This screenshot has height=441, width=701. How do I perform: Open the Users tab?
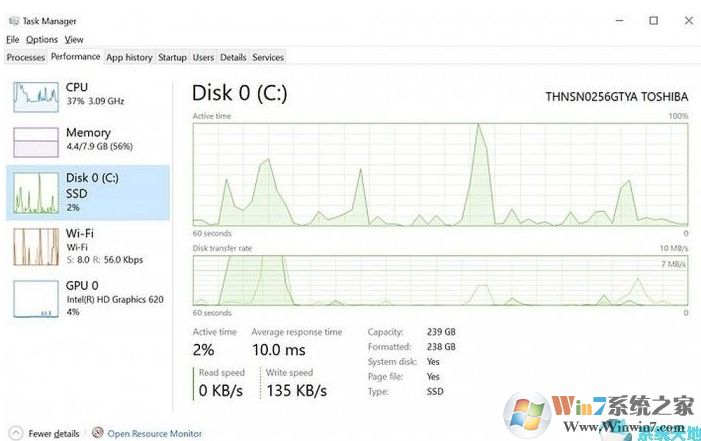tap(203, 58)
